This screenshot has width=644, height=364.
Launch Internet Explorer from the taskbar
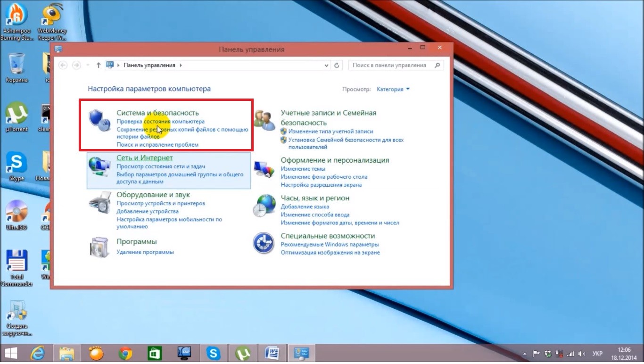click(x=38, y=353)
